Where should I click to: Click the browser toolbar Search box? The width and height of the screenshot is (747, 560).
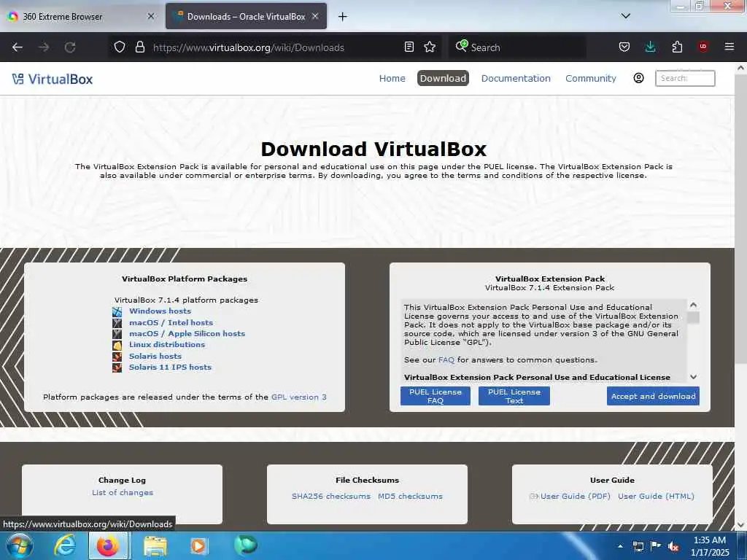517,47
